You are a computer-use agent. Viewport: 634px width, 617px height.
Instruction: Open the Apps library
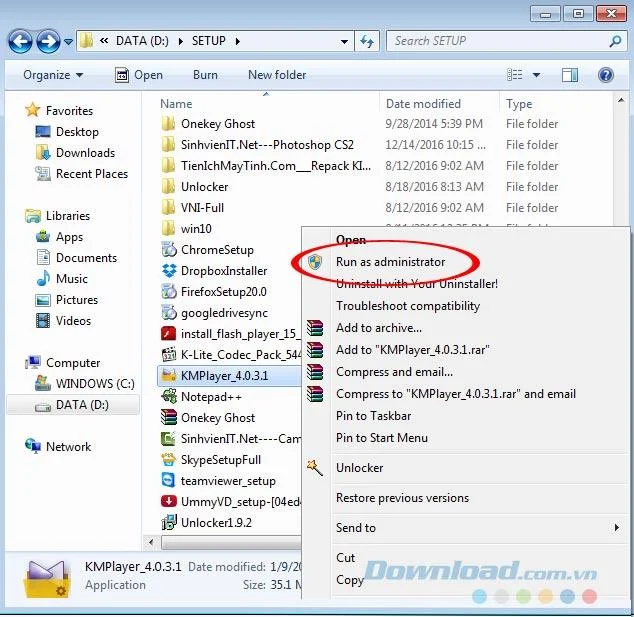tap(59, 237)
